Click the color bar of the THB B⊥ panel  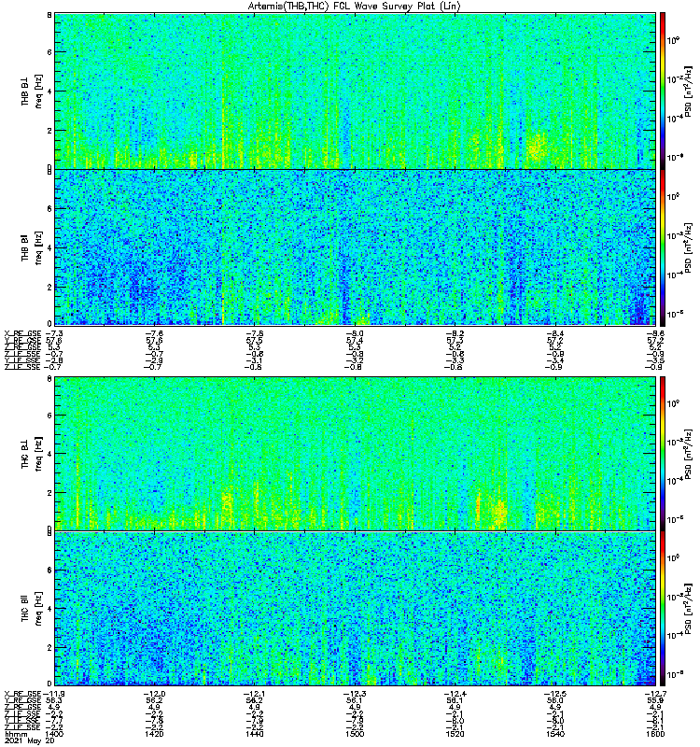(x=662, y=91)
